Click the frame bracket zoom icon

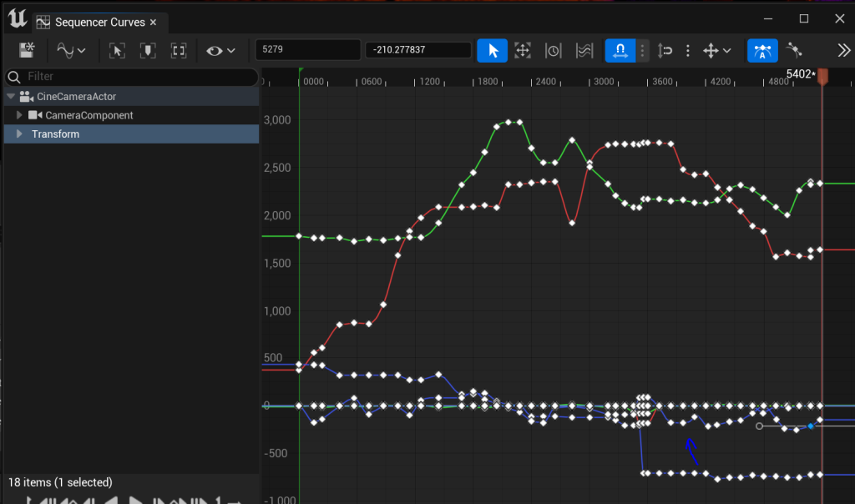pos(179,50)
